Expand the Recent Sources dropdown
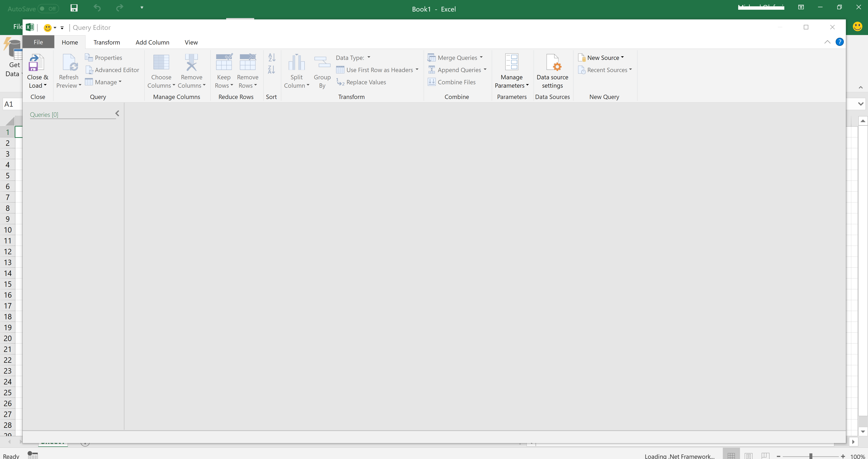 tap(631, 70)
